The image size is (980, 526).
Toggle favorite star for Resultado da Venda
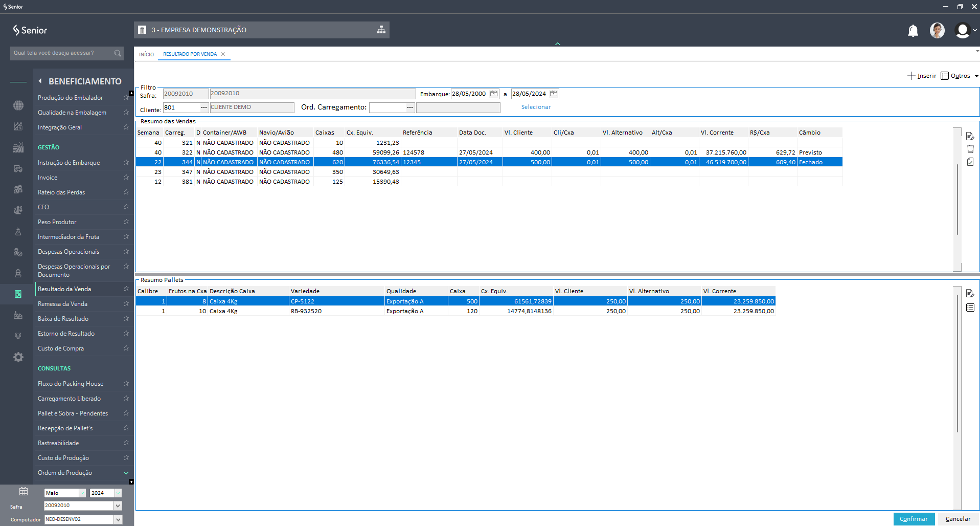pos(126,289)
